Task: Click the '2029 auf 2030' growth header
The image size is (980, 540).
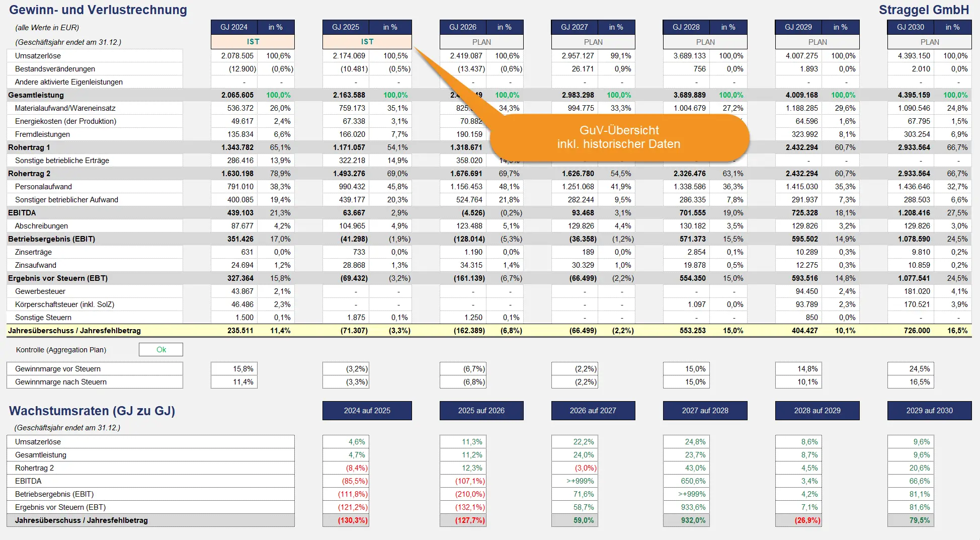Action: 929,411
